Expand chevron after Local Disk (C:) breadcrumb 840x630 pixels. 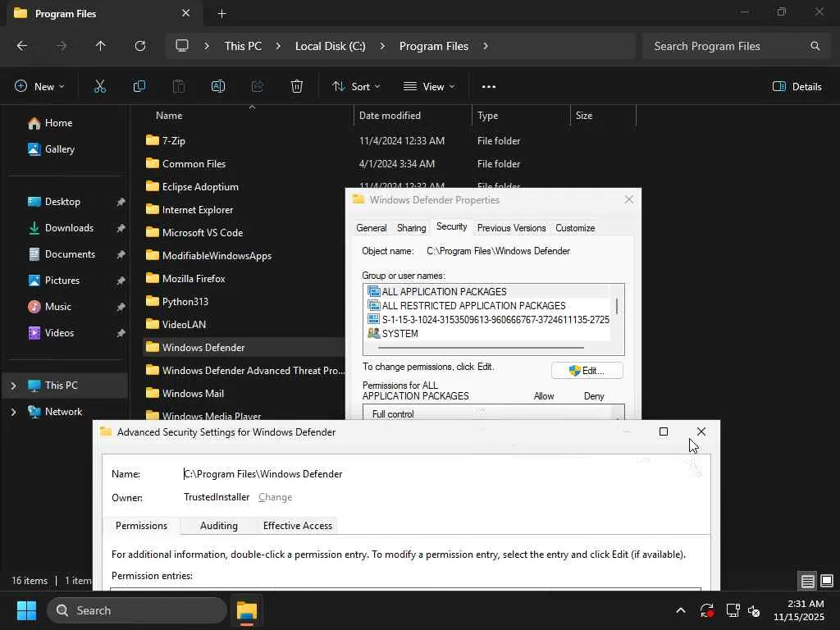pyautogui.click(x=382, y=46)
